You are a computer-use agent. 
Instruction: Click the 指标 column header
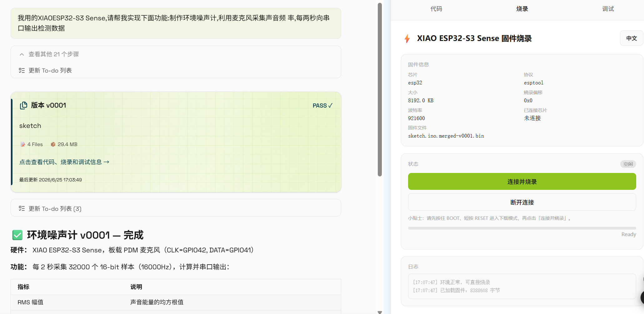(23, 287)
